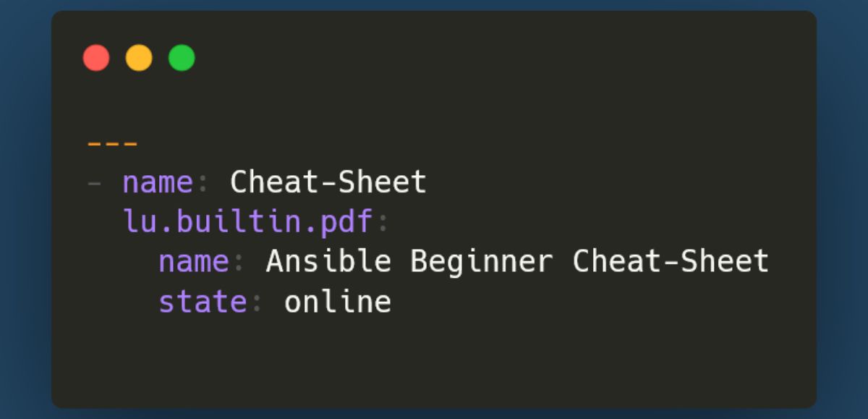
Task: Click the colon after the indented name key
Action: point(238,263)
